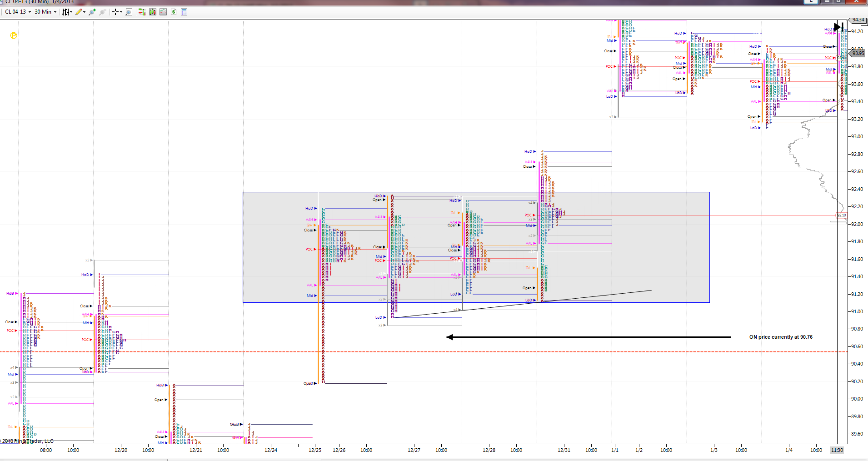Click the 12/25 date axis label
Image resolution: width=868 pixels, height=461 pixels.
click(x=315, y=450)
